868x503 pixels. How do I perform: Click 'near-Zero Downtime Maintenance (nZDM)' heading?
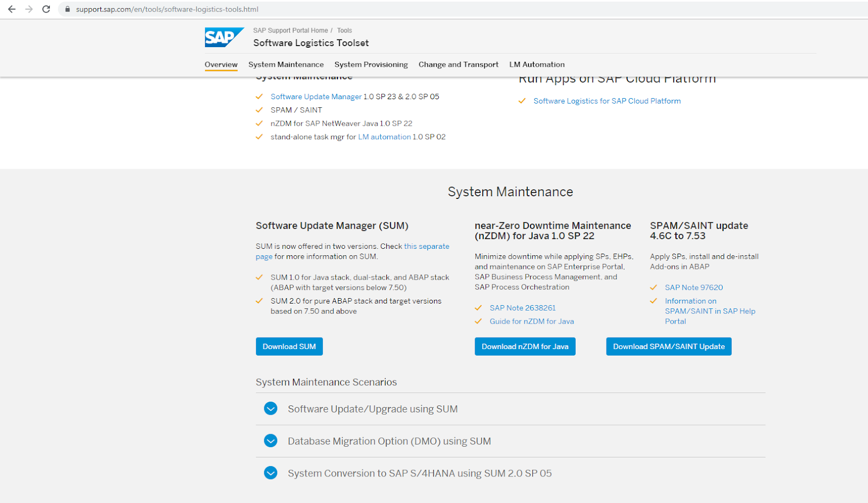pyautogui.click(x=553, y=230)
